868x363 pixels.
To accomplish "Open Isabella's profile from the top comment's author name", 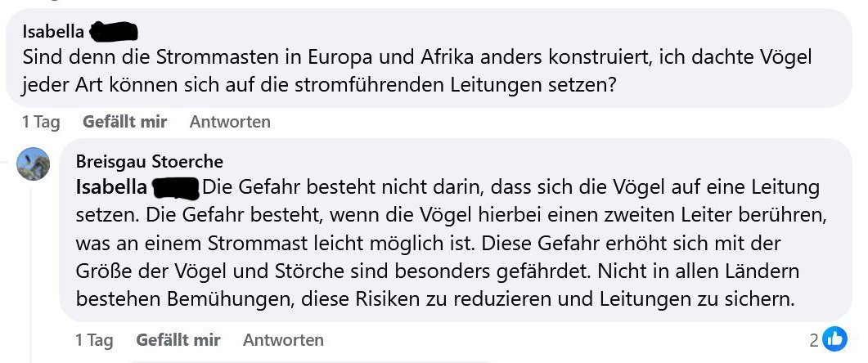I will pyautogui.click(x=53, y=32).
